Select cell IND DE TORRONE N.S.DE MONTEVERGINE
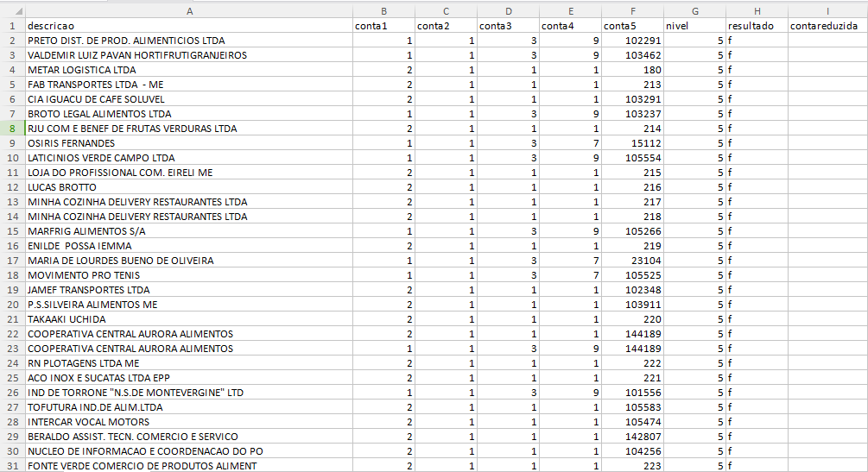868x472 pixels. pyautogui.click(x=189, y=393)
